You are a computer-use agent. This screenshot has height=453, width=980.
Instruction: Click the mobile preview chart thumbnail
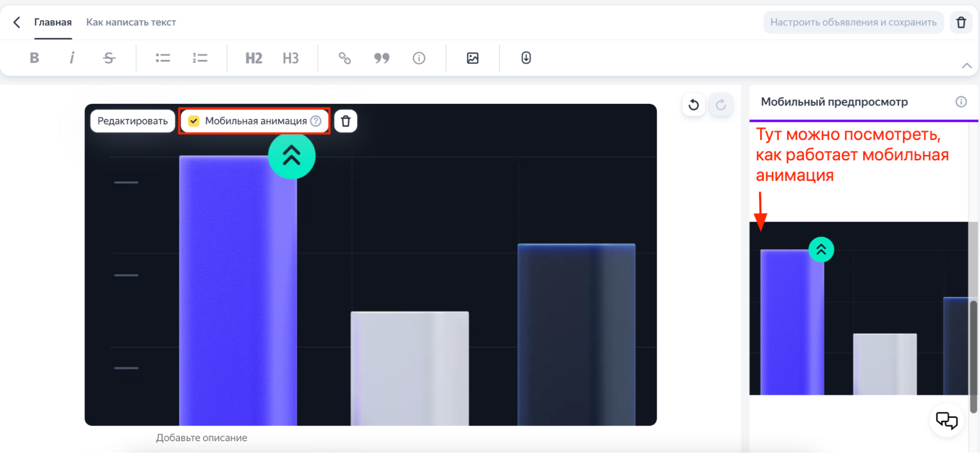859,308
